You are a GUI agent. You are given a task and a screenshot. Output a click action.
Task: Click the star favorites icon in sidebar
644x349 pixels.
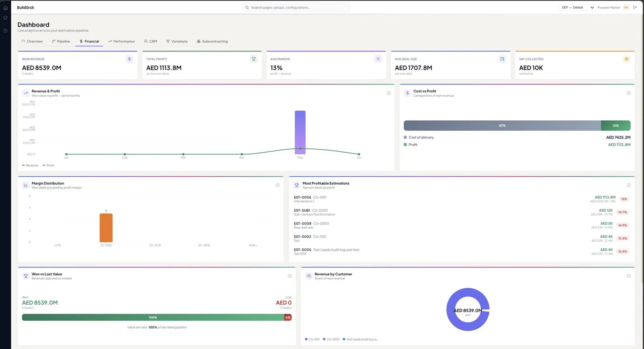click(x=5, y=18)
